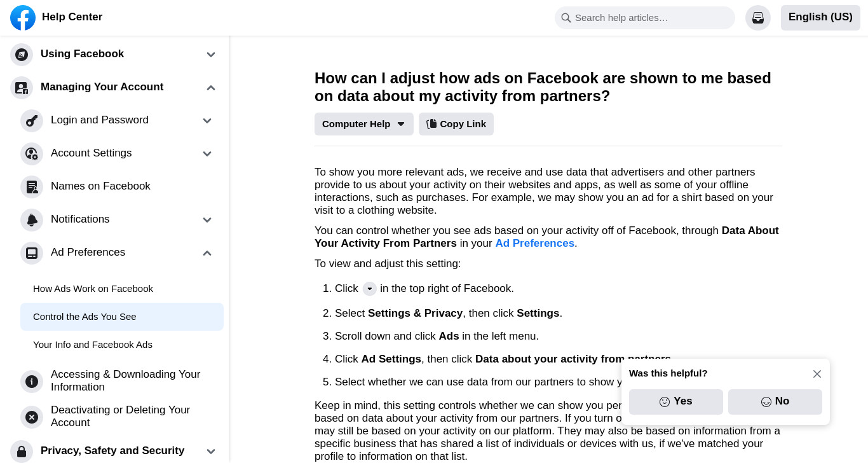868x463 pixels.
Task: Open the English (US) language selector
Action: (x=820, y=18)
